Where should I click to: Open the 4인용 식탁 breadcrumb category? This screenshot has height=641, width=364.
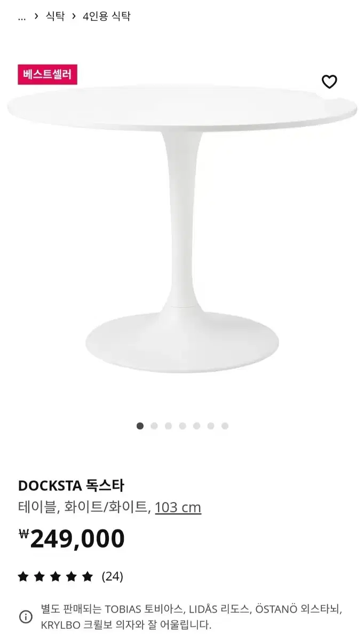tap(106, 16)
